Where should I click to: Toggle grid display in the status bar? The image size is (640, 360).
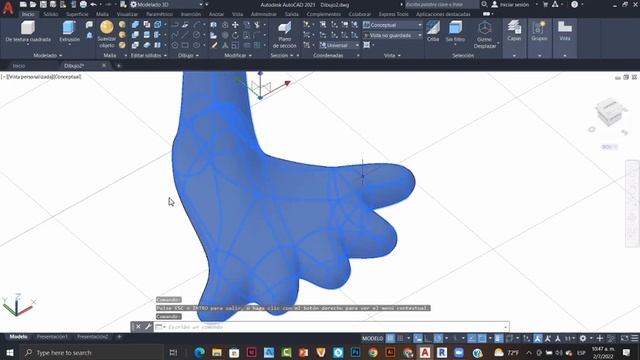click(x=391, y=338)
